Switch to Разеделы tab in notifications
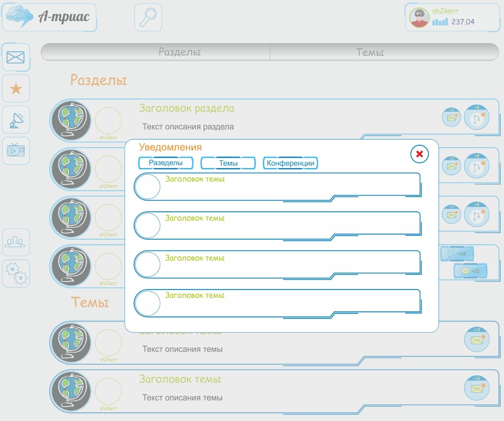 coord(166,163)
